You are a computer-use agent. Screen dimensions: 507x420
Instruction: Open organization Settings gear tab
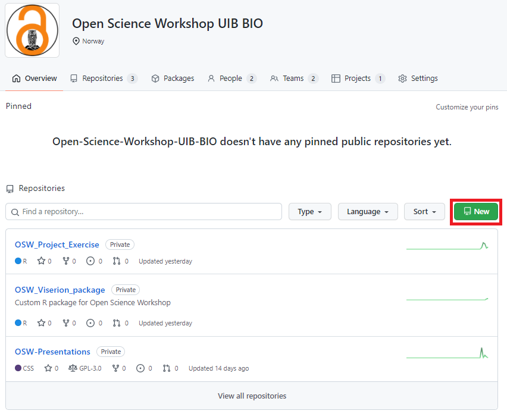tap(418, 79)
